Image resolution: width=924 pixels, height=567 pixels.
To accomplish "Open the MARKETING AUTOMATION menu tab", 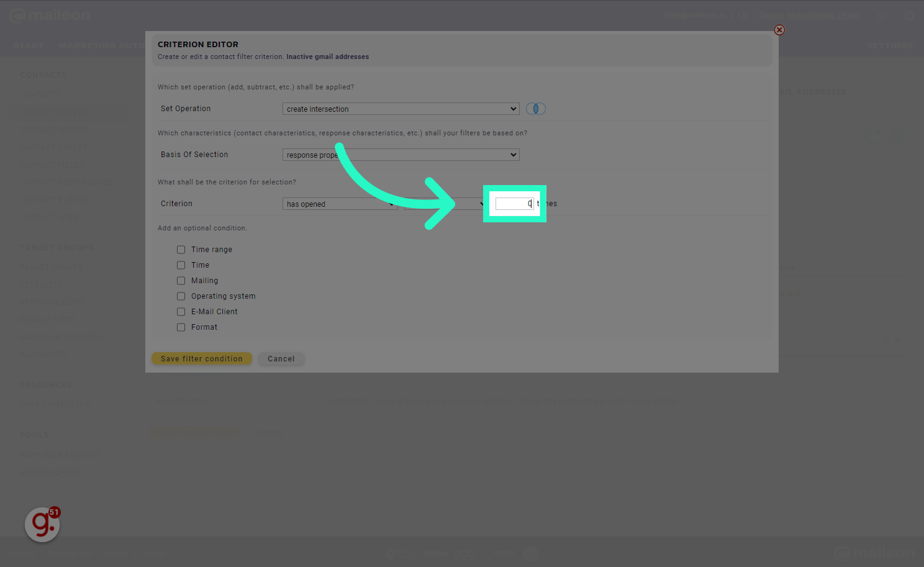I will click(102, 46).
